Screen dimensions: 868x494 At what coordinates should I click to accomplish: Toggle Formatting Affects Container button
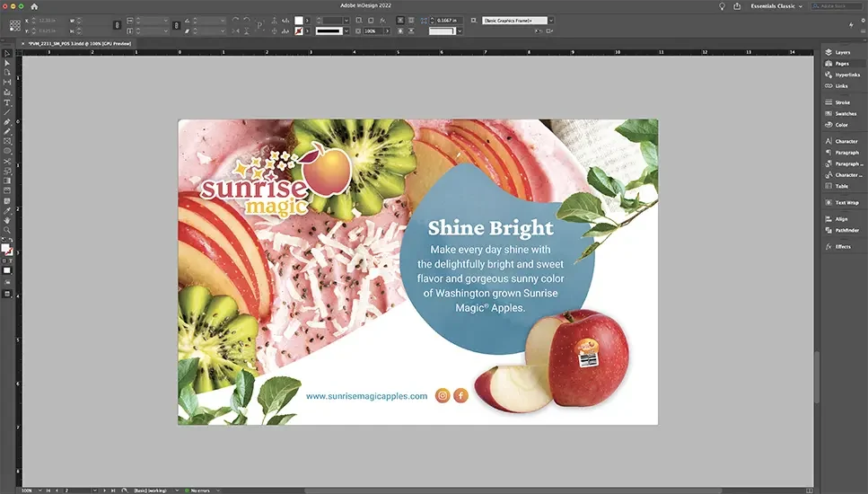pos(4,260)
